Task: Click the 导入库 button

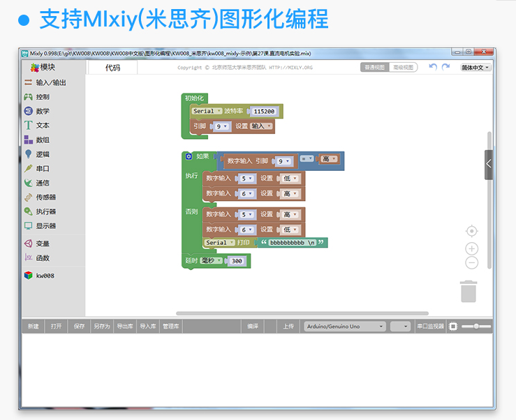Action: click(x=148, y=327)
